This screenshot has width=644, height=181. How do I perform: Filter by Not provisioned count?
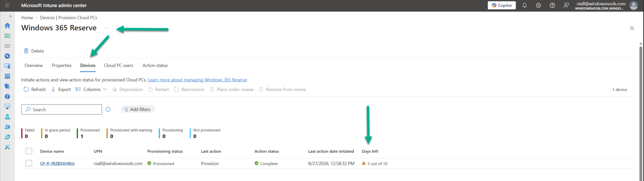coord(205,133)
